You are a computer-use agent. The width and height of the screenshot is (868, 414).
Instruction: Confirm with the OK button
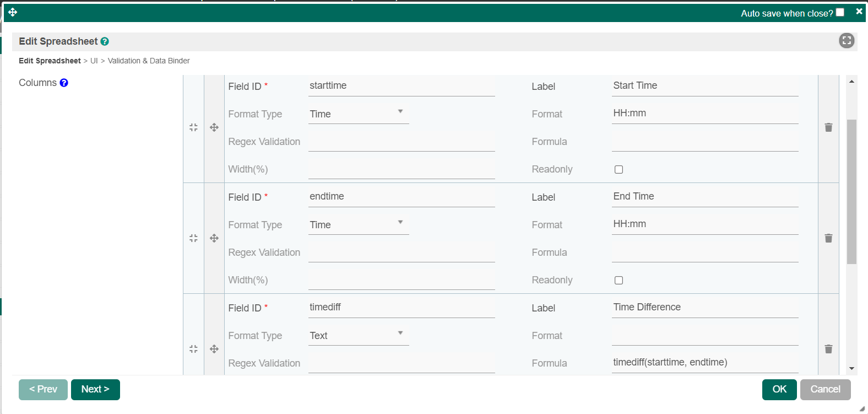[x=779, y=389]
